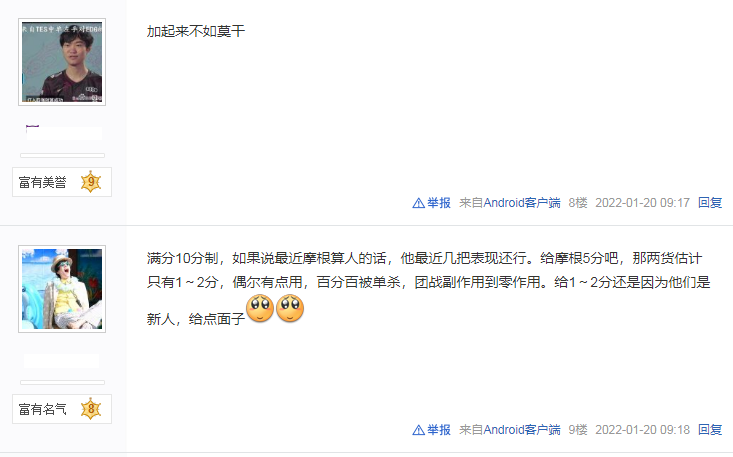Click the first blushing emoji
The image size is (733, 457).
[x=260, y=308]
